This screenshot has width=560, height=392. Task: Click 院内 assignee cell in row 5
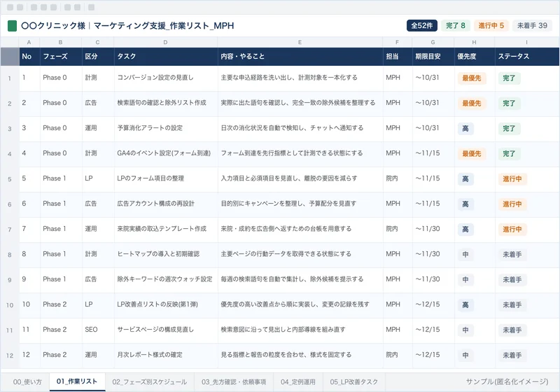coord(397,178)
